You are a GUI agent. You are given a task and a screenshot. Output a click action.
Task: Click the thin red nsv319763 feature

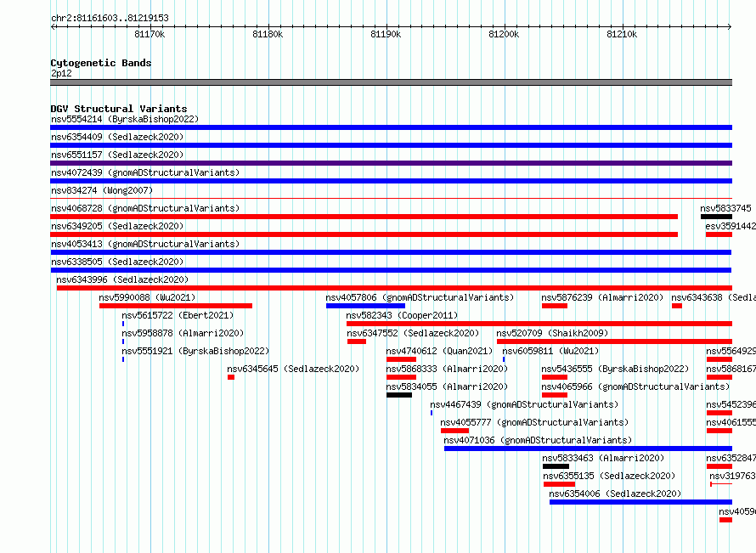pos(721,484)
